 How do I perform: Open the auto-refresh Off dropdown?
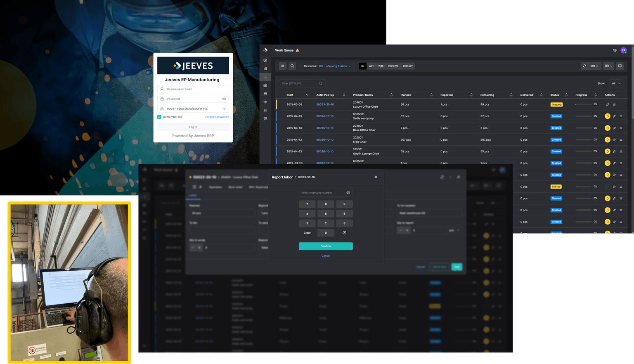[x=594, y=66]
